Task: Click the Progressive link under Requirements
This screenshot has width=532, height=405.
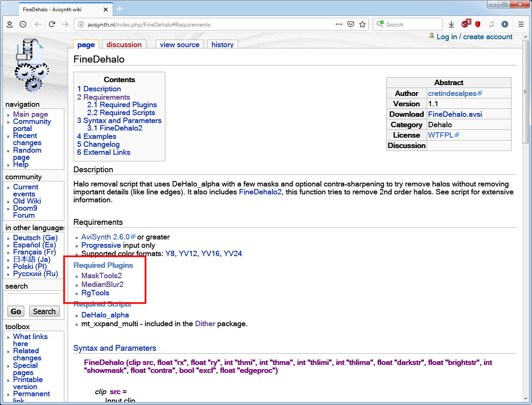Action: (x=101, y=245)
